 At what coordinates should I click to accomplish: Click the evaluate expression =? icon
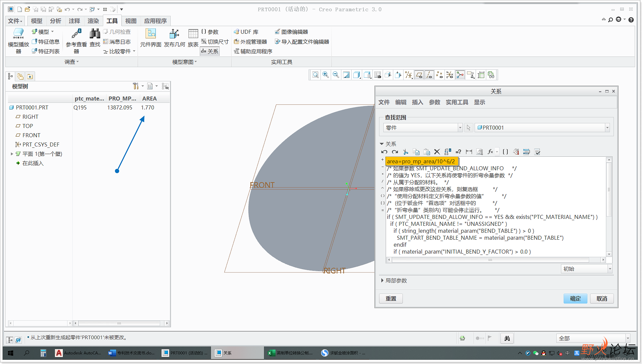click(458, 152)
